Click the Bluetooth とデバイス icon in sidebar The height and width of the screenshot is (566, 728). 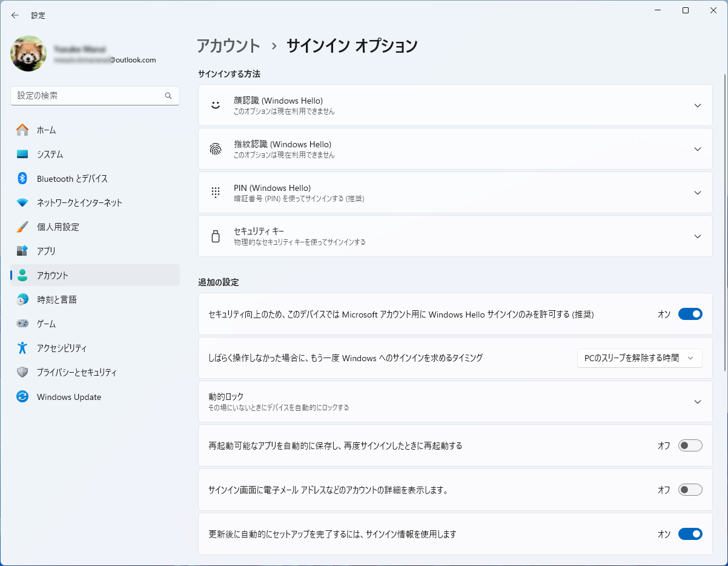[22, 178]
